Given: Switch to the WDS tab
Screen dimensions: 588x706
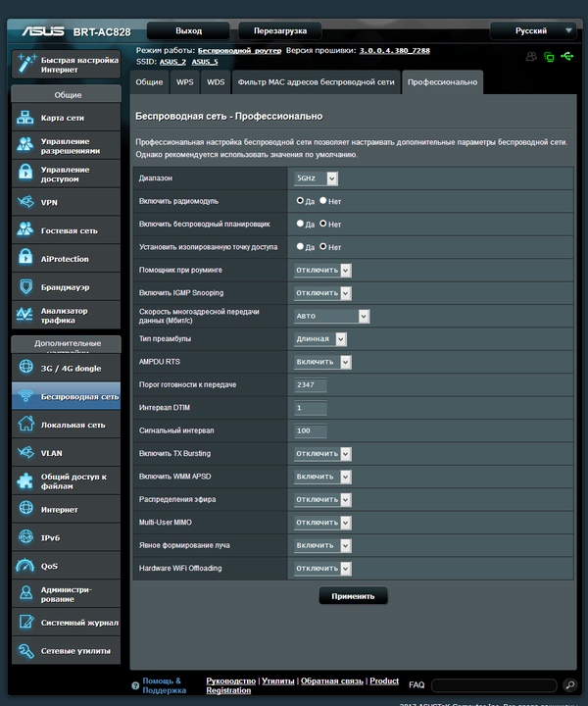Looking at the screenshot, I should [x=216, y=82].
